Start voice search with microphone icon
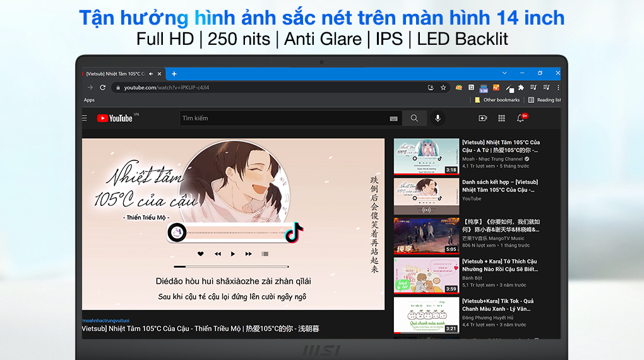This screenshot has height=360, width=644. click(438, 118)
